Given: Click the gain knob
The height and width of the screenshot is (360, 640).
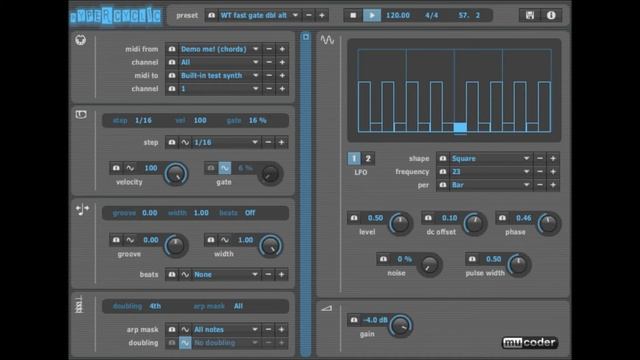Looking at the screenshot, I should 400,326.
